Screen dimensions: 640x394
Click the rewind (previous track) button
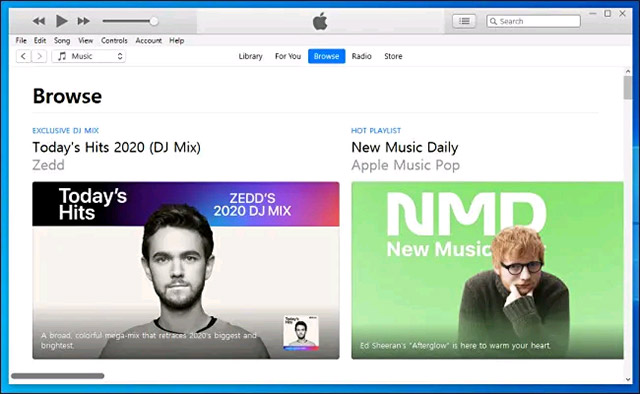(39, 21)
